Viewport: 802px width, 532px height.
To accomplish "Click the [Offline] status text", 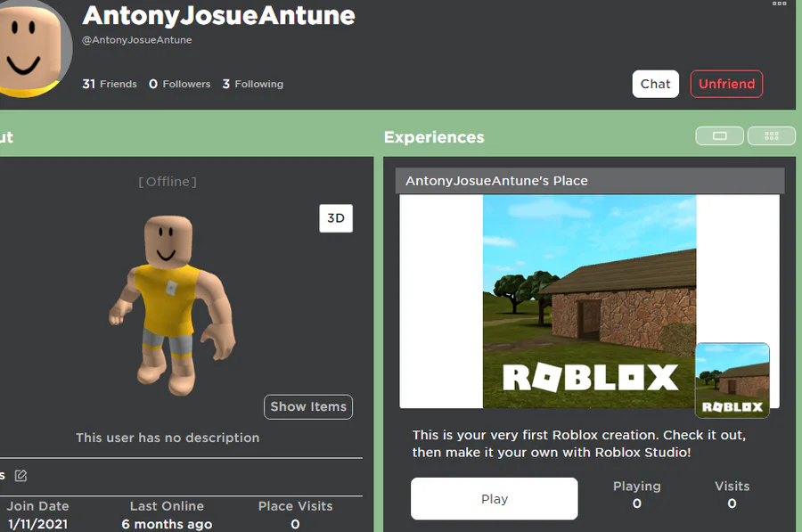I will 168,182.
